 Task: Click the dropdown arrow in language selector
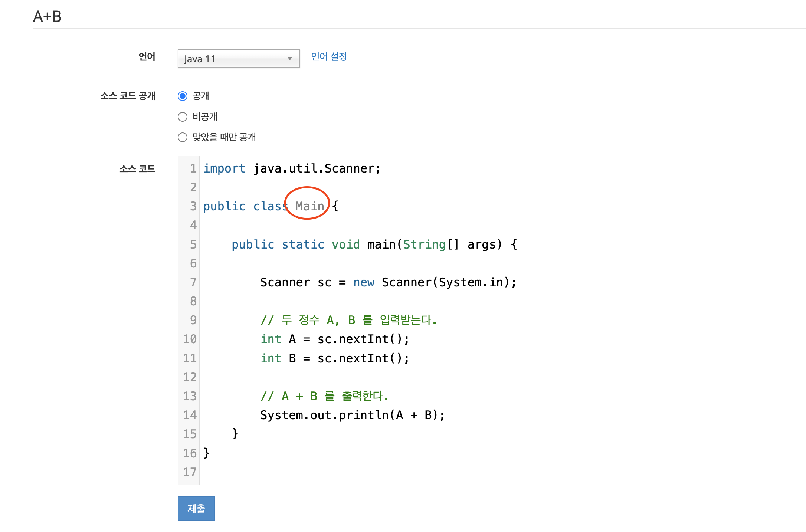[x=290, y=59]
